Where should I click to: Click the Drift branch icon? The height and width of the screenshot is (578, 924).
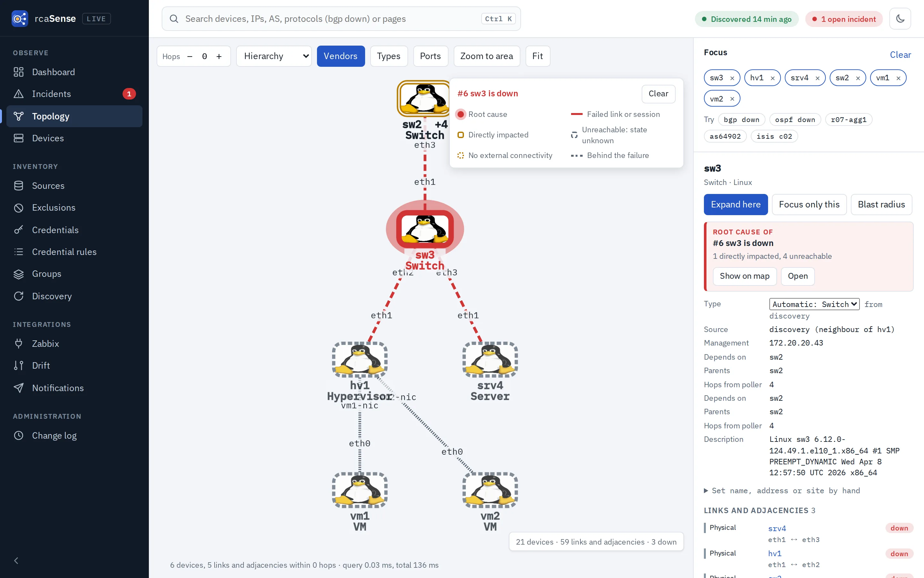18,365
